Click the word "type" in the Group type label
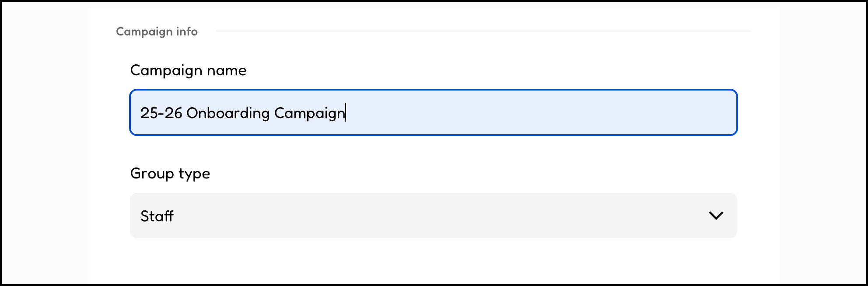This screenshot has width=868, height=286. click(x=194, y=174)
